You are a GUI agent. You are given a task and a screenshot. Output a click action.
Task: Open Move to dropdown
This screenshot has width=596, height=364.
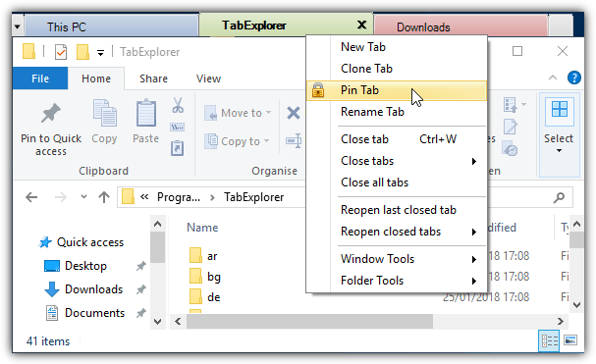[238, 113]
